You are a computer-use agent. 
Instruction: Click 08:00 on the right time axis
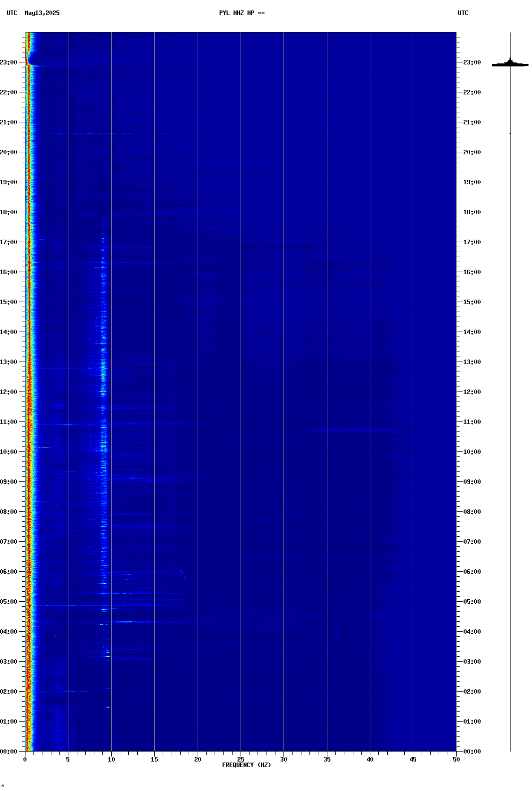[x=472, y=512]
